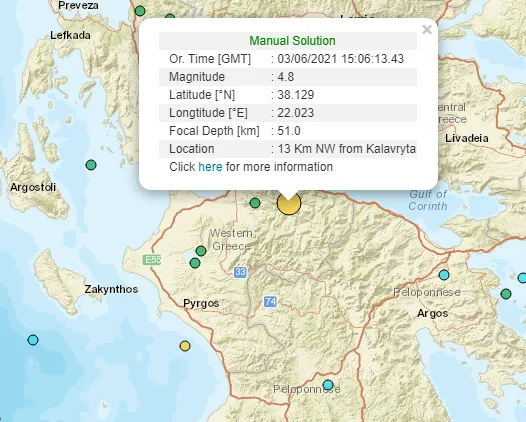This screenshot has height=422, width=526.
Task: Select small yellow marker offshore south of Pyrgos
Action: 185,346
